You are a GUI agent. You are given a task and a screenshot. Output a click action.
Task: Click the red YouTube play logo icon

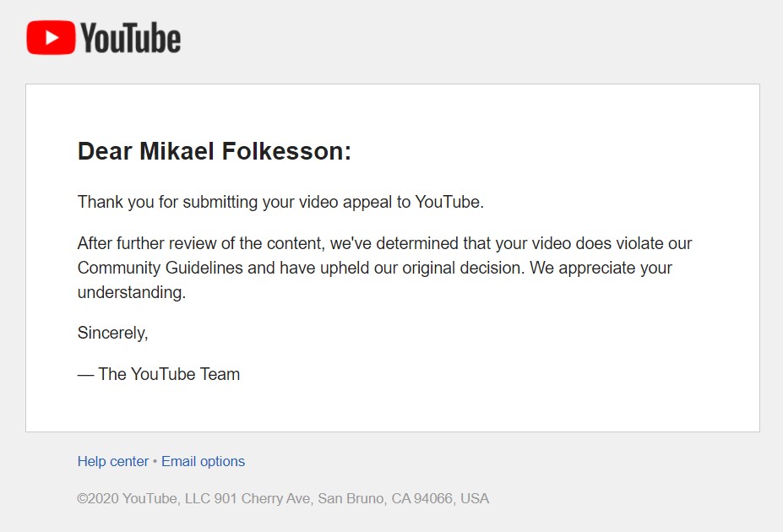51,38
